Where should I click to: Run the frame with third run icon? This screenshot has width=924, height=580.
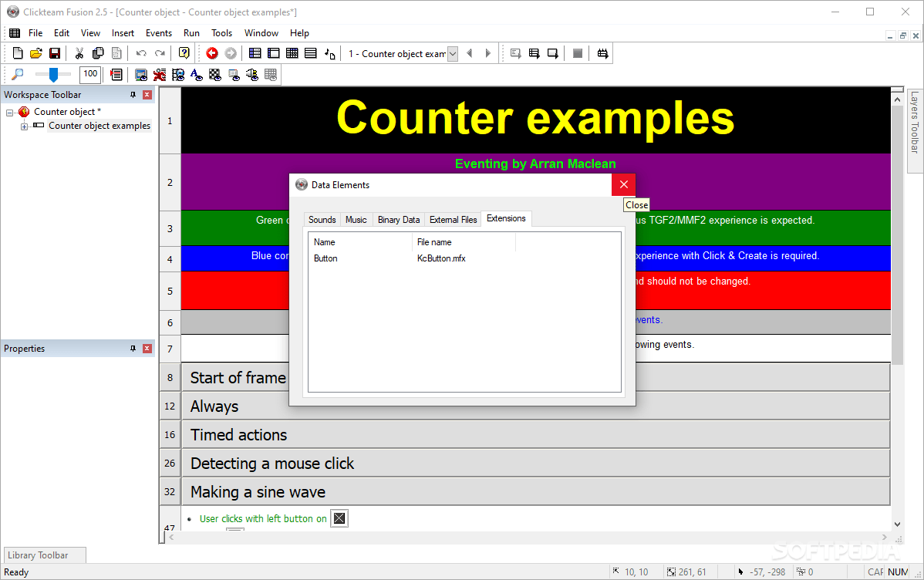[553, 54]
